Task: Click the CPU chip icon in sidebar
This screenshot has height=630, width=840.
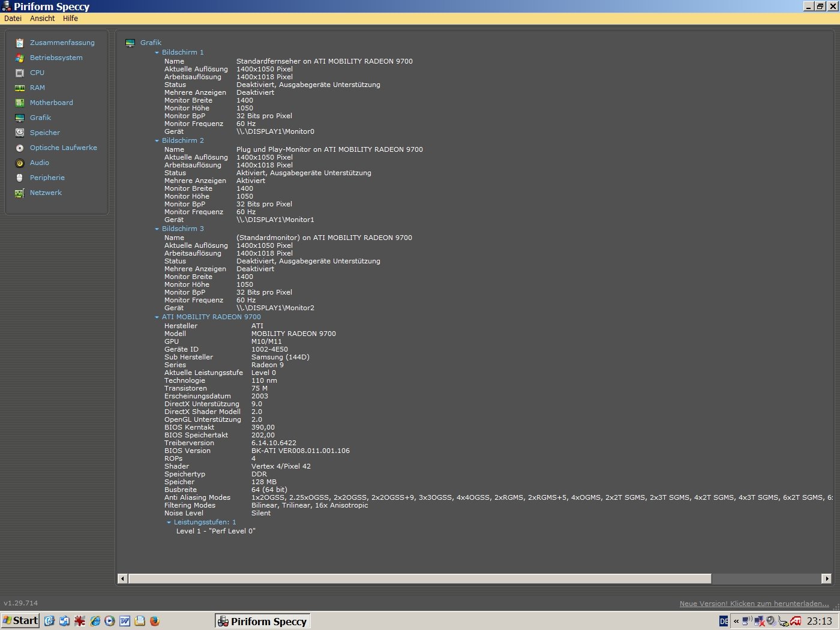Action: (x=20, y=73)
